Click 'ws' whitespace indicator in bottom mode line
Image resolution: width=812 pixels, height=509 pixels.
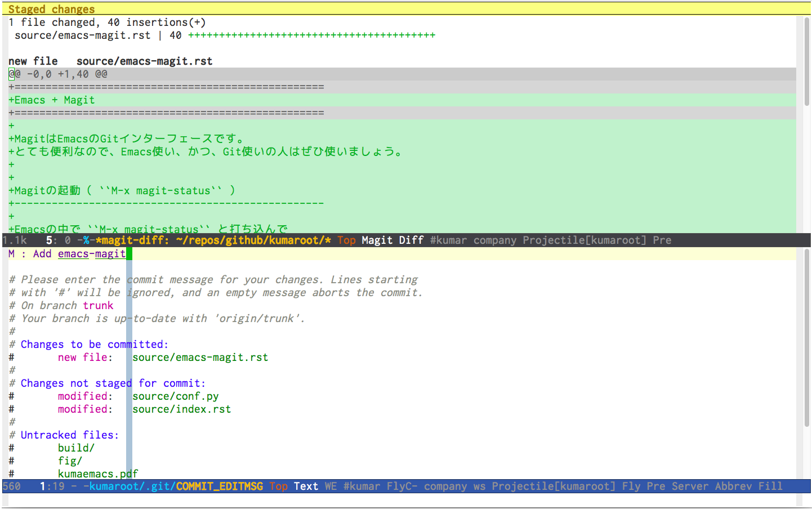[479, 486]
